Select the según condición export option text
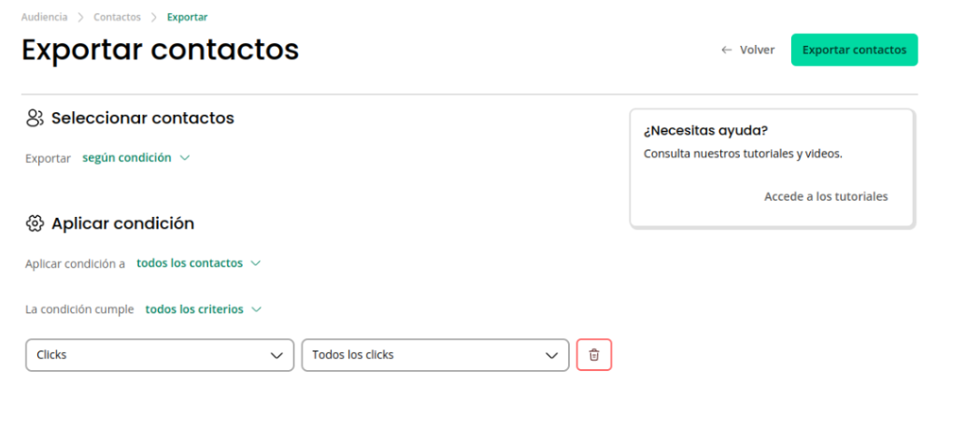The width and height of the screenshot is (980, 429). (127, 158)
